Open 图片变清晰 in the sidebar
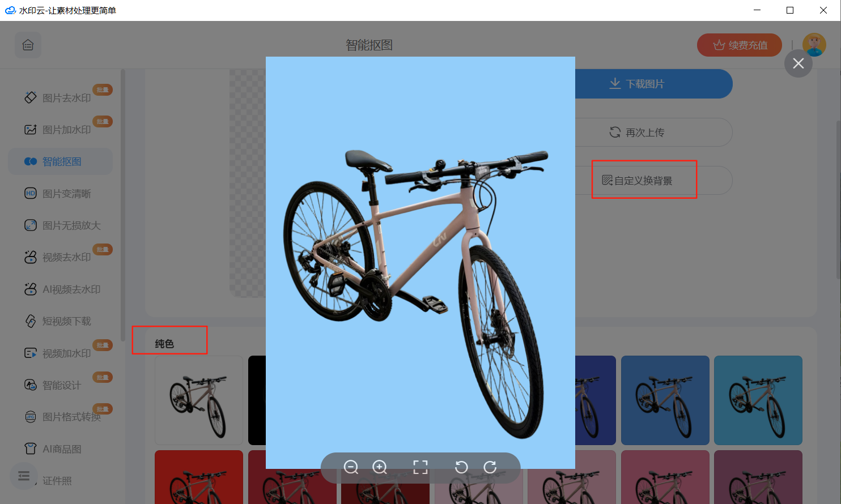Image resolution: width=841 pixels, height=504 pixels. [x=61, y=194]
